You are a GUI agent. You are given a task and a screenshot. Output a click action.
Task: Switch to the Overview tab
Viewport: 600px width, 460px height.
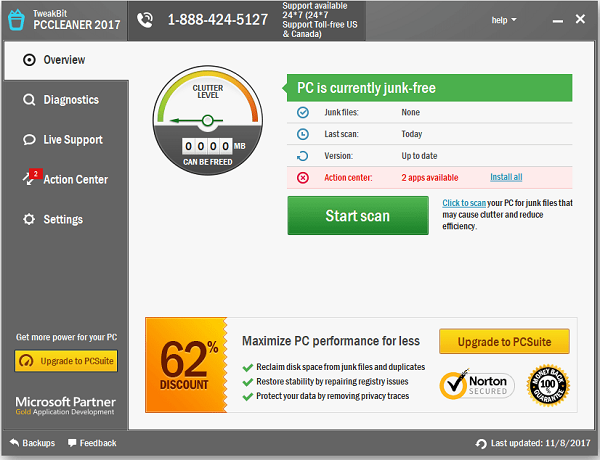pyautogui.click(x=67, y=60)
